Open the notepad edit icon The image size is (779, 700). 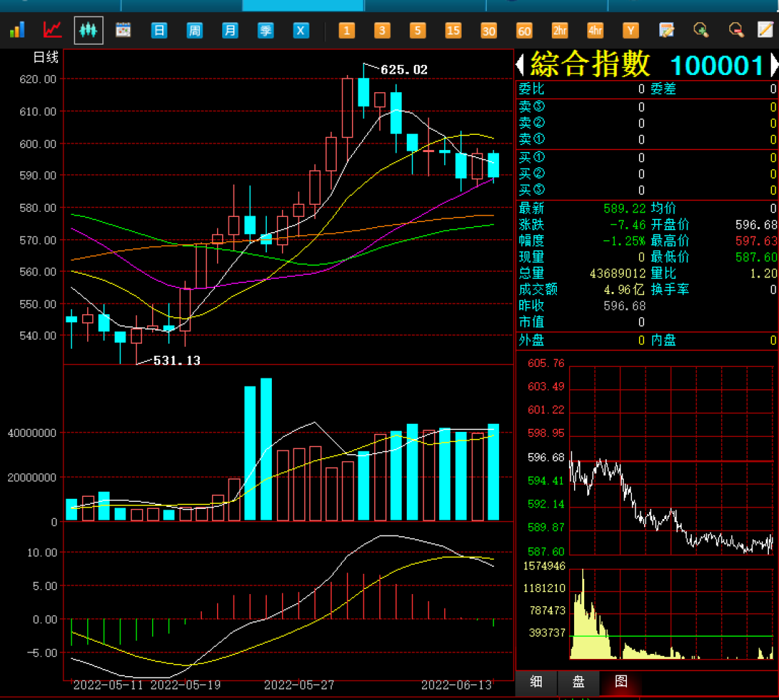pos(765,30)
